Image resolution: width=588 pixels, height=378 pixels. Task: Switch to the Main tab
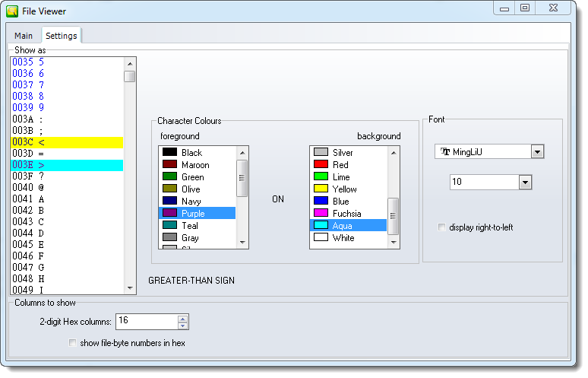[24, 36]
